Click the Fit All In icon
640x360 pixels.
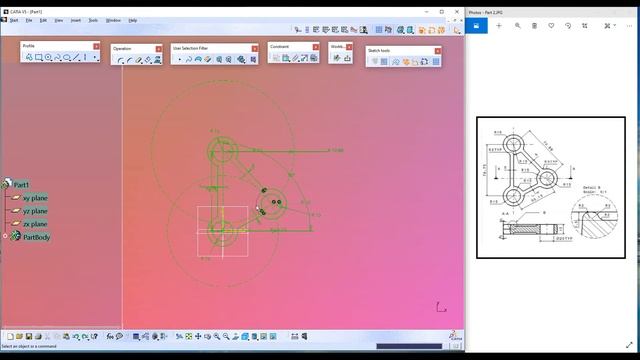click(x=189, y=337)
